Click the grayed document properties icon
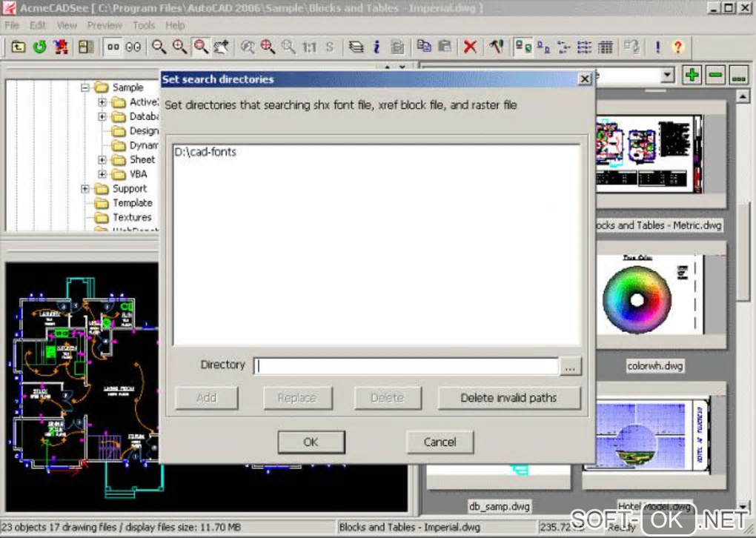Viewport: 756px width, 538px height. click(397, 47)
